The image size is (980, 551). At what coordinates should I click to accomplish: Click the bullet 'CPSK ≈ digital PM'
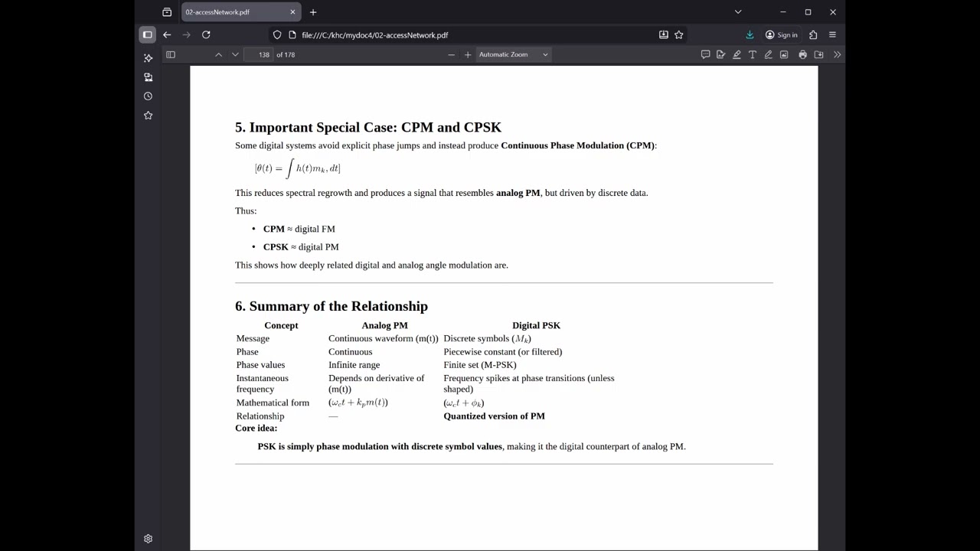point(301,247)
